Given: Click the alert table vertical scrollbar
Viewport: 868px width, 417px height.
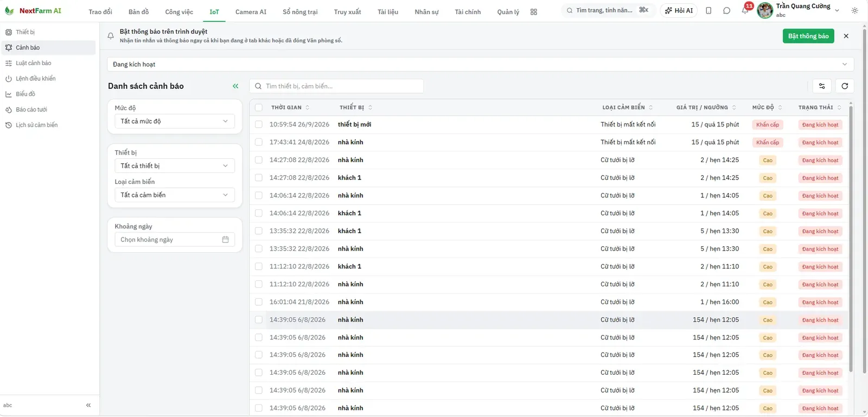Looking at the screenshot, I should pos(851,239).
